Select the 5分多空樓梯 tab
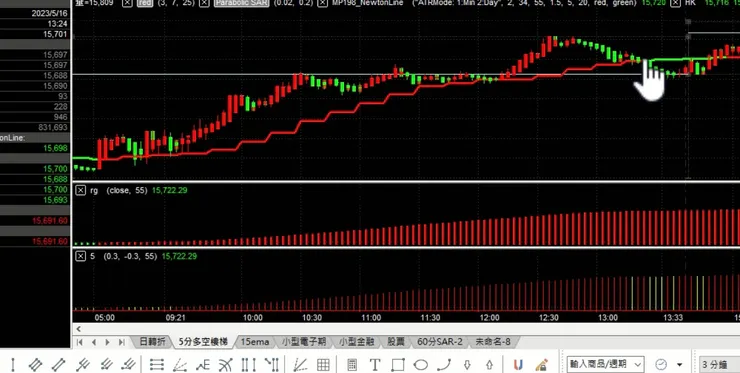Viewport: 740px width, 373px height. [x=203, y=341]
